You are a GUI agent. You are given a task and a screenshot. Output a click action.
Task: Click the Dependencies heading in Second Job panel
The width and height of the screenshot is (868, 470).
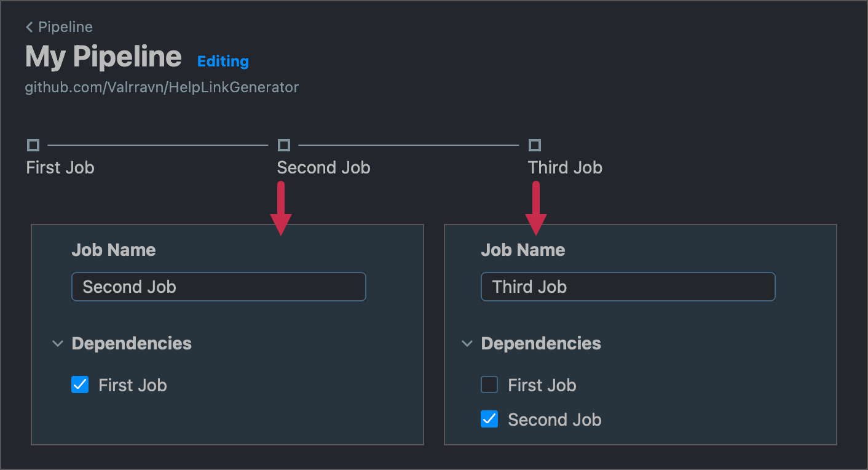click(132, 343)
